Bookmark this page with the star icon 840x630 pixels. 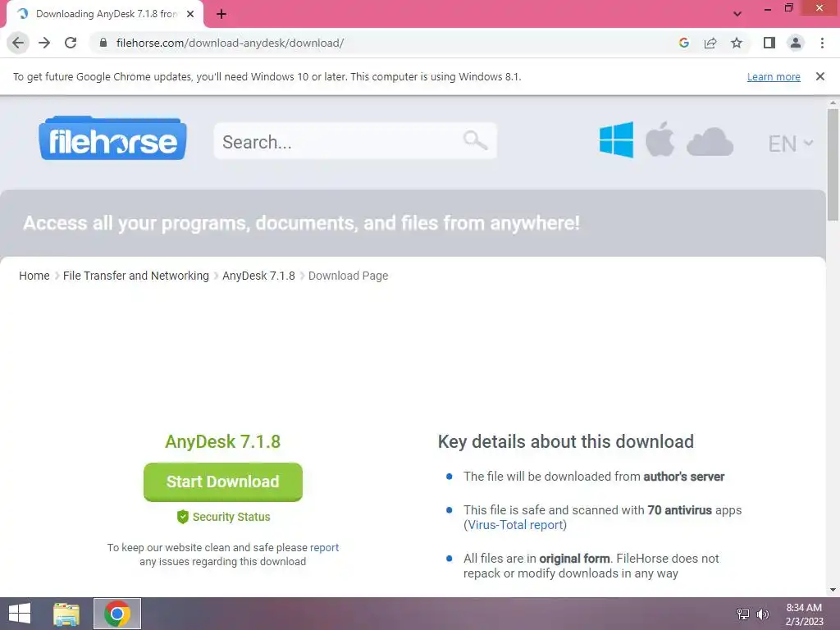point(737,43)
